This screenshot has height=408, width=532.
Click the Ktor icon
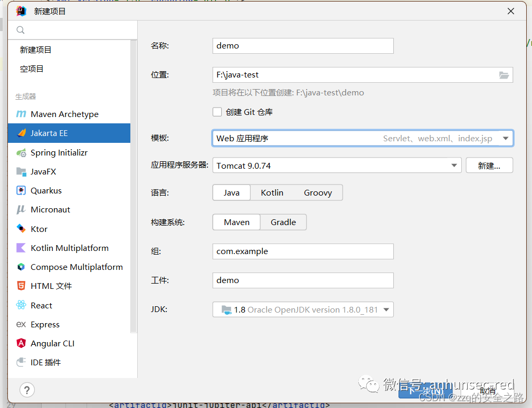pyautogui.click(x=21, y=229)
